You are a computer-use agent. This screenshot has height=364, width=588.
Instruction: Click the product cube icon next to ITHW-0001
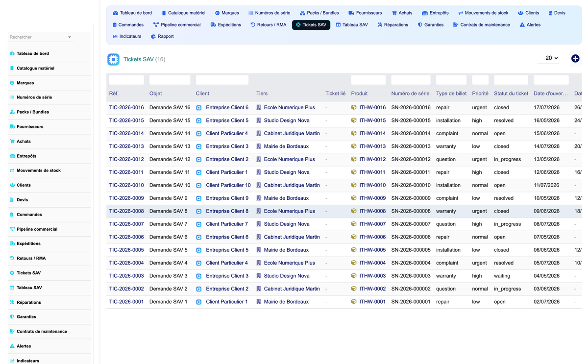(354, 302)
